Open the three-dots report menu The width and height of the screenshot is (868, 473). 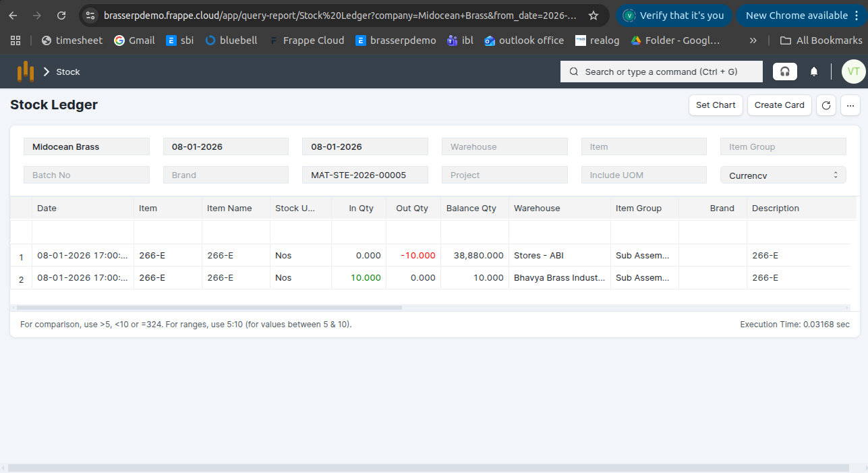point(850,105)
